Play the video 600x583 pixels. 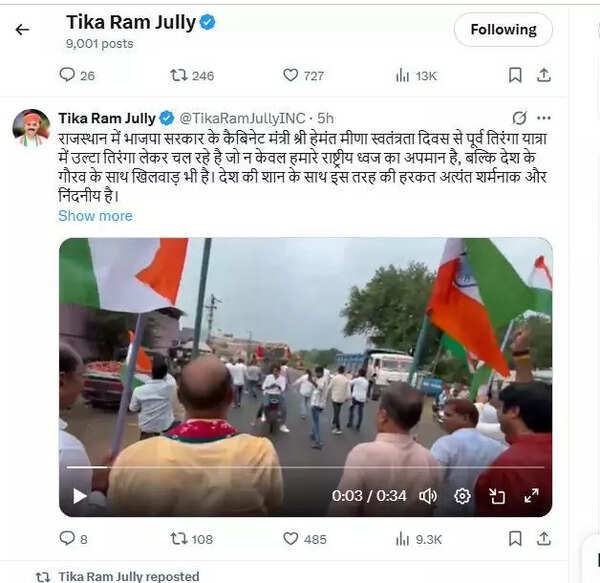click(x=79, y=496)
